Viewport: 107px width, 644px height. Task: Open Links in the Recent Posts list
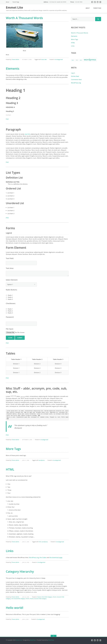tap(73, 46)
